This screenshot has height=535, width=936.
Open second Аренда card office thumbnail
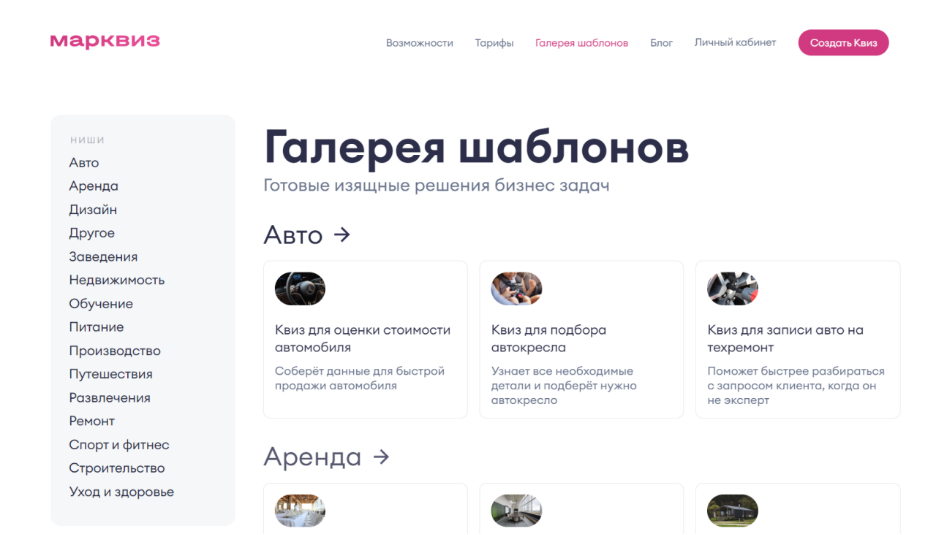coord(516,511)
